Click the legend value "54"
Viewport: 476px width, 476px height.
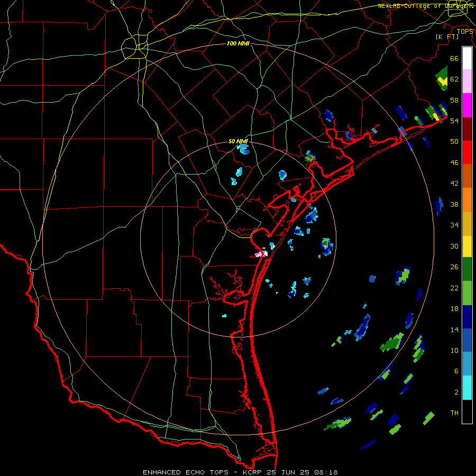(454, 121)
